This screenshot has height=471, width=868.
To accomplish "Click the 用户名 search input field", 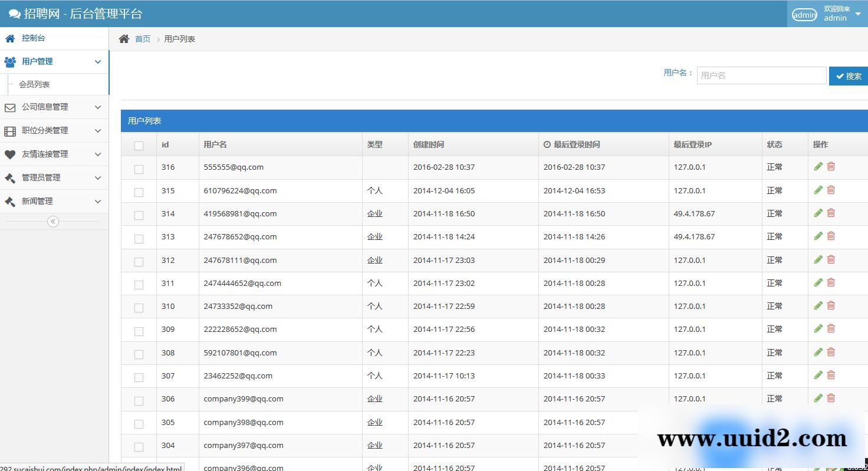I will point(761,75).
